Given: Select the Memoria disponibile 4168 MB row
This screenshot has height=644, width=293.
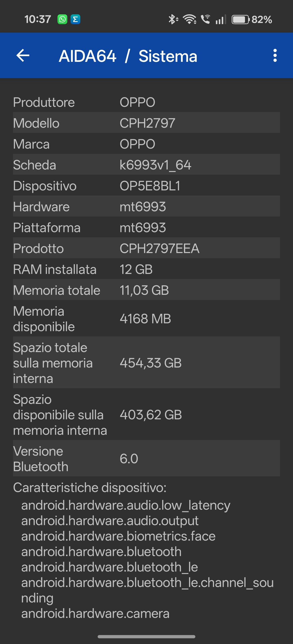Looking at the screenshot, I should tap(146, 319).
